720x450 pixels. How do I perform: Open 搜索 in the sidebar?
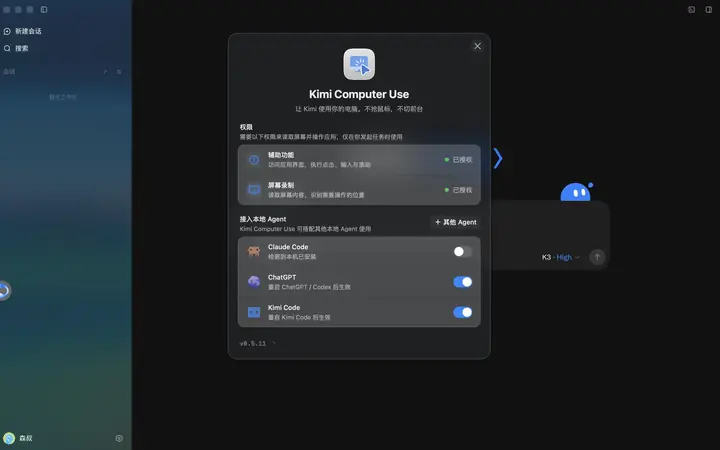click(16, 48)
